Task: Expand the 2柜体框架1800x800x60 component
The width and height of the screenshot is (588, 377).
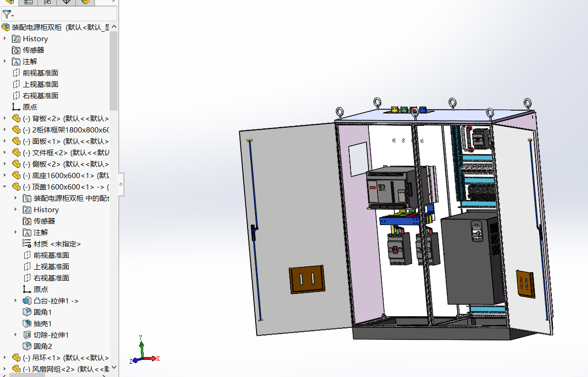Action: [x=5, y=130]
